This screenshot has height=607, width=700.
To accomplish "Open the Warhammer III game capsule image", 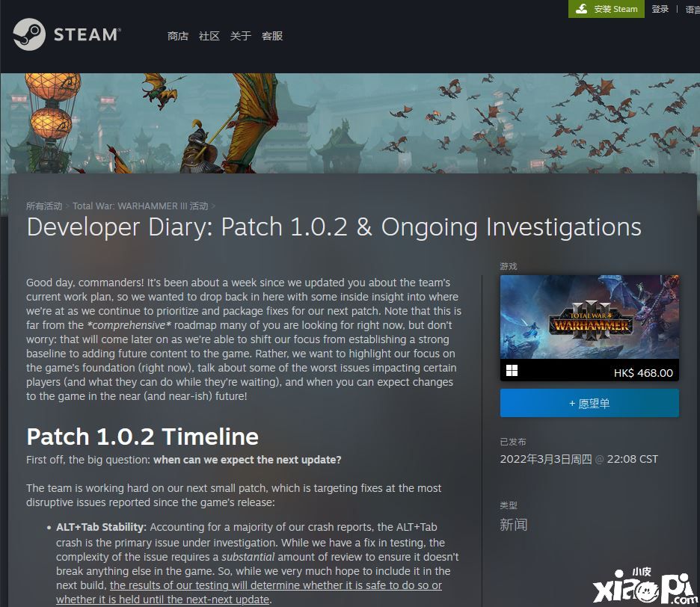I will coord(589,317).
